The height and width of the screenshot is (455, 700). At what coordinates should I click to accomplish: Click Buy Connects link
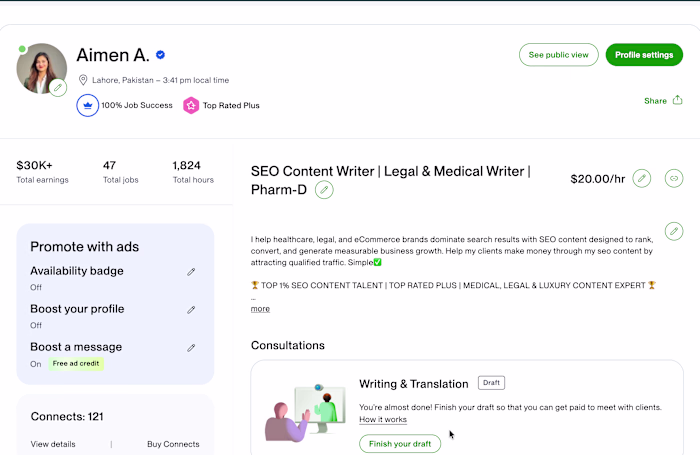point(173,444)
